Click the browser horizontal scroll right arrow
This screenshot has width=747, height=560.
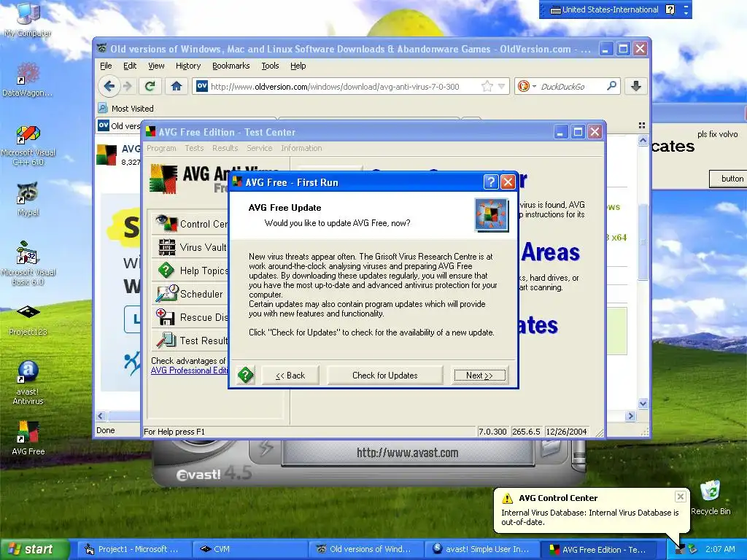coord(631,416)
